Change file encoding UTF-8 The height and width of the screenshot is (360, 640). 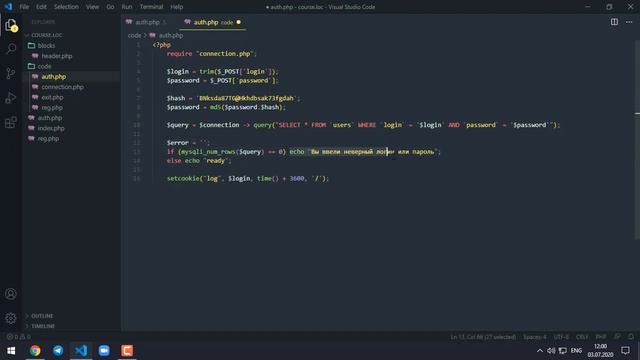click(x=561, y=337)
